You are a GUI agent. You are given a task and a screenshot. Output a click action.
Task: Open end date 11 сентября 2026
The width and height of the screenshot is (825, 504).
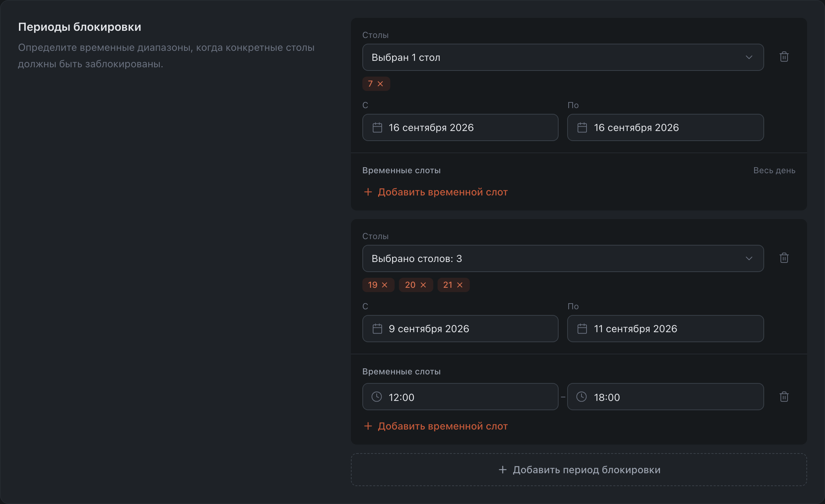pos(665,329)
